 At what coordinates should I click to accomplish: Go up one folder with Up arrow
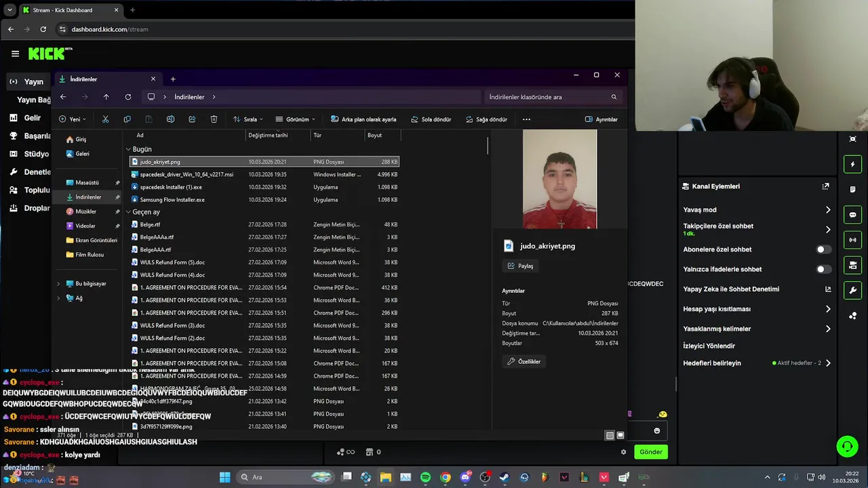tap(106, 97)
